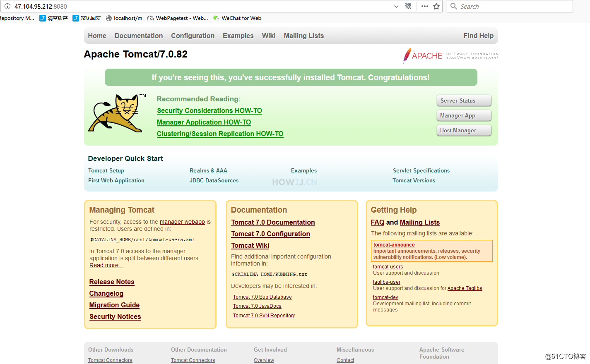Open Clustering/Session Replication HOW-TO link

(x=220, y=134)
